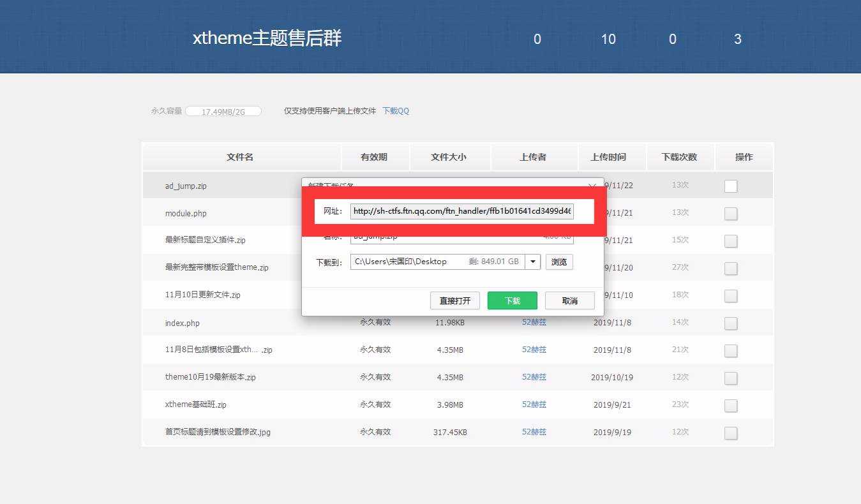Open the 下载到 path dropdown arrow
The height and width of the screenshot is (504, 861).
pyautogui.click(x=533, y=262)
